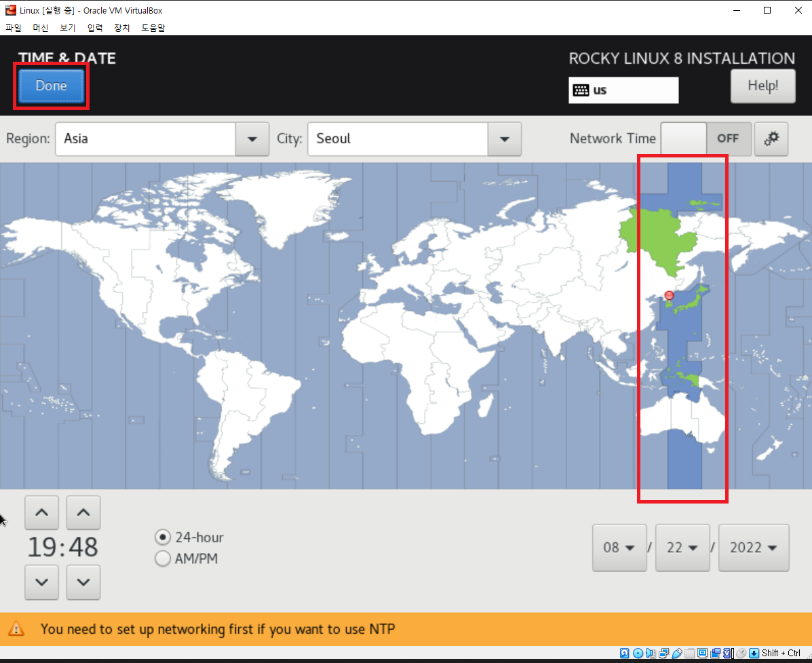The height and width of the screenshot is (663, 812).
Task: Increase the hour with up arrow
Action: [x=41, y=512]
